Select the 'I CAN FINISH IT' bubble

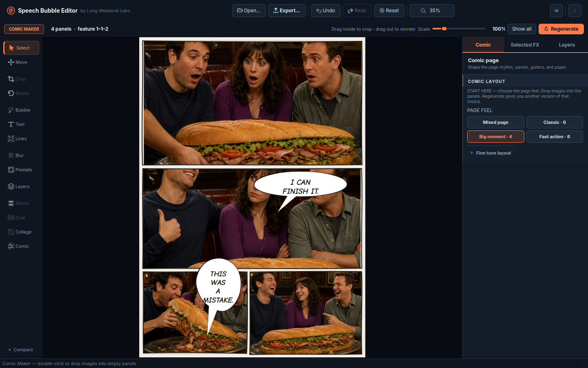pyautogui.click(x=301, y=187)
